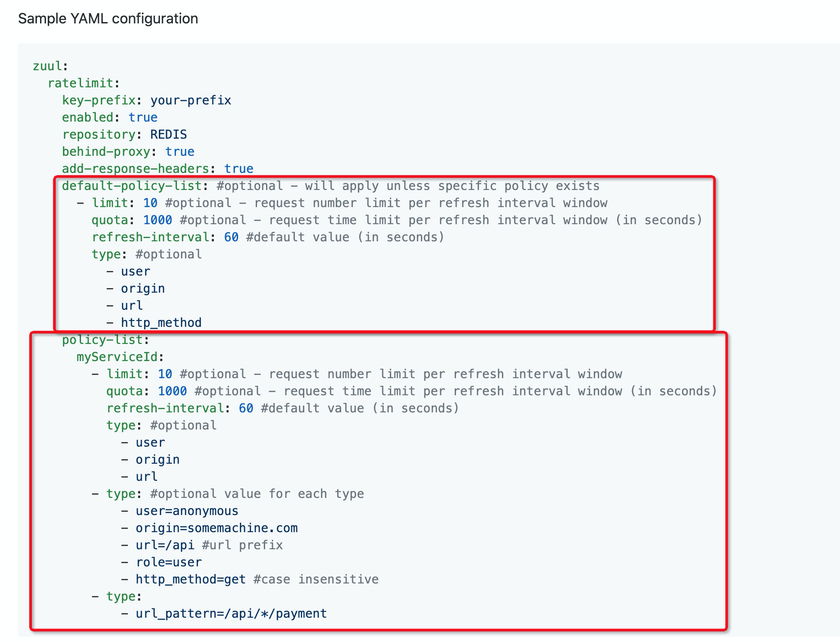Click the enabled key name
Viewport: 840px width, 642px height.
click(87, 118)
